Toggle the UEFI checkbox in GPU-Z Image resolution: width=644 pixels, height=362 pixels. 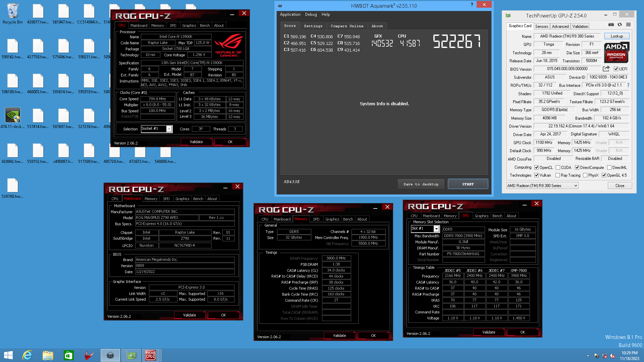coord(616,69)
